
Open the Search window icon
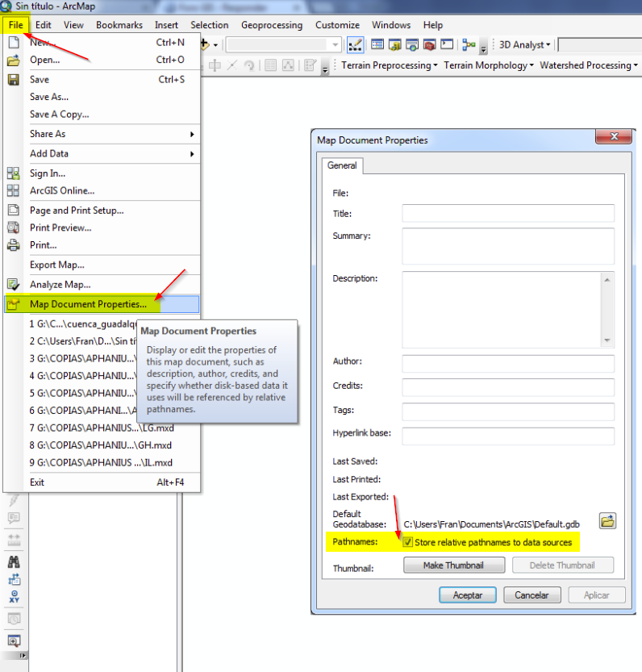(412, 44)
